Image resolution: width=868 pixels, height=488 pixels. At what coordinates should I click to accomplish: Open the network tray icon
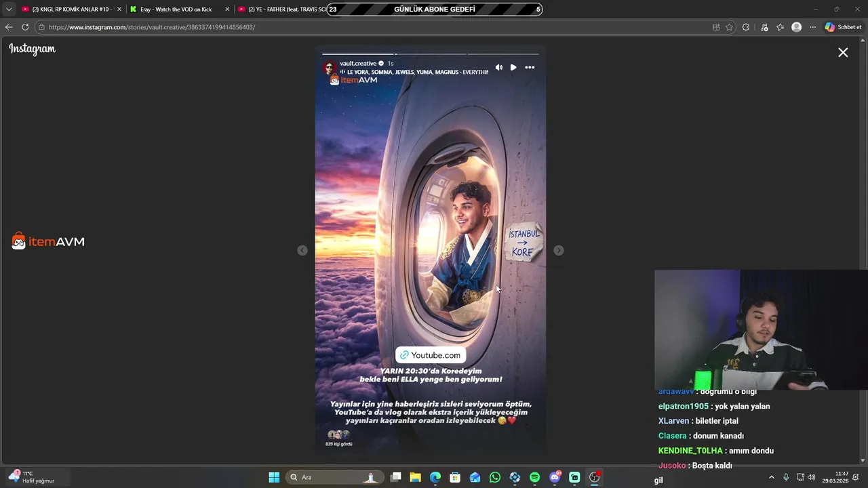pos(800,477)
